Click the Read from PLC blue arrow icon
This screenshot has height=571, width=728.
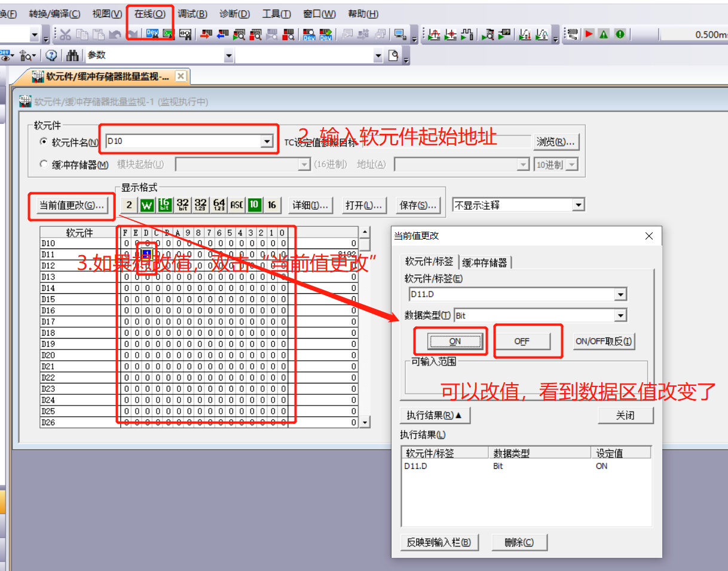222,34
